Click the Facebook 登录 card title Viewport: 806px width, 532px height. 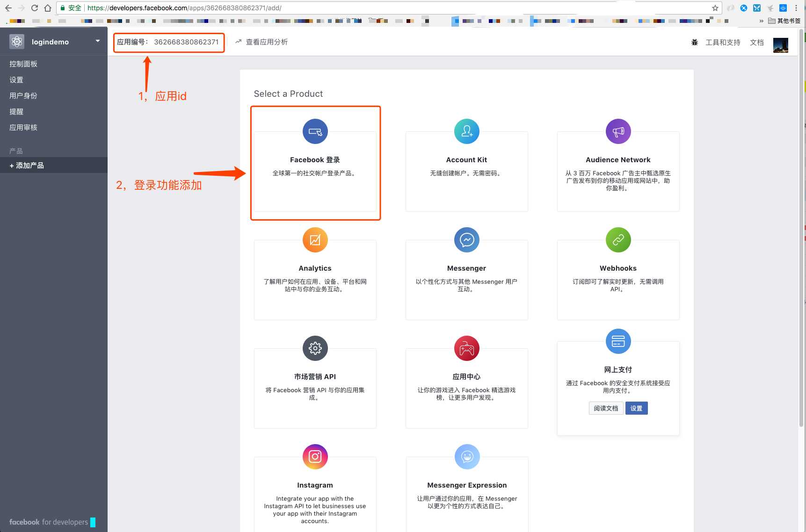click(315, 160)
